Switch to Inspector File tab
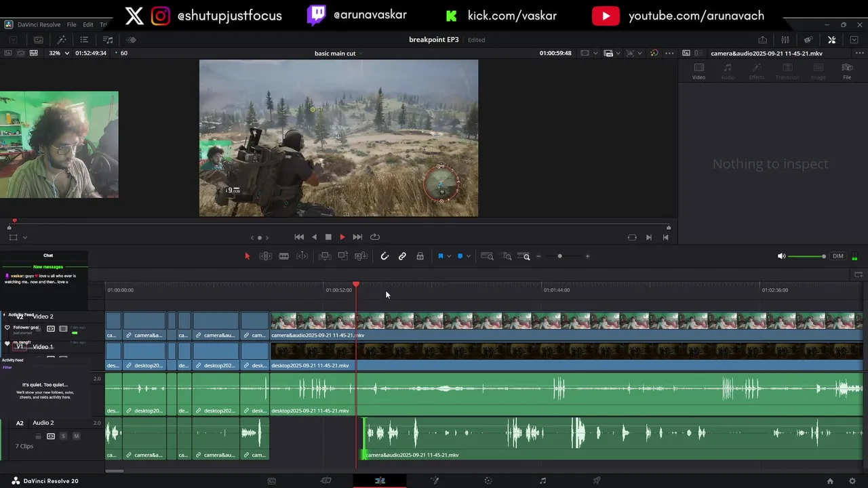Viewport: 868px width, 488px height. (x=847, y=71)
